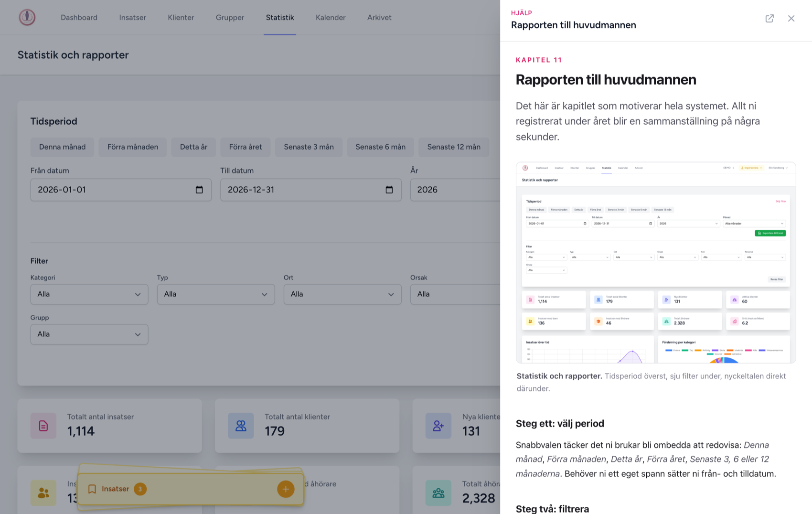Click the Insatser count badge showing 3
Screen dimensions: 812x514
pos(140,489)
